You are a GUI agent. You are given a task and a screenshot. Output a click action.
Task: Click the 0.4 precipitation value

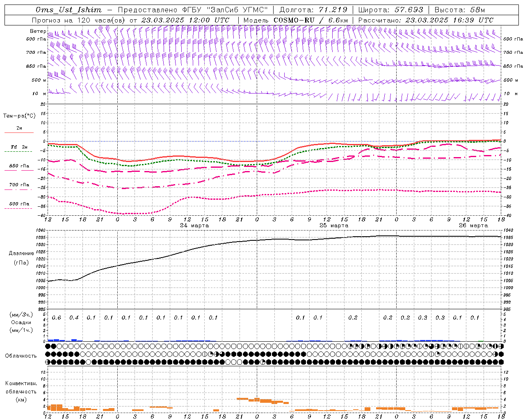click(74, 317)
